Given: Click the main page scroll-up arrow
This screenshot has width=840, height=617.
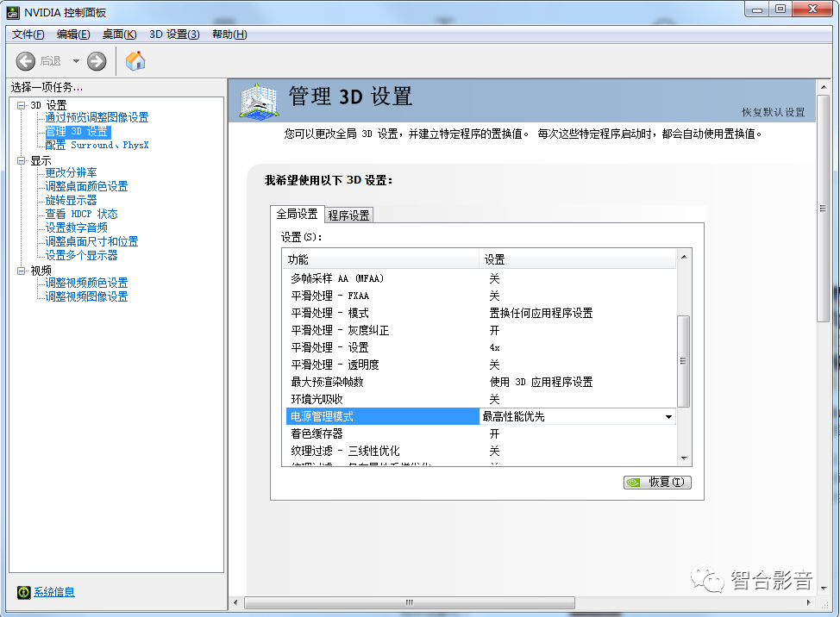Looking at the screenshot, I should click(824, 87).
